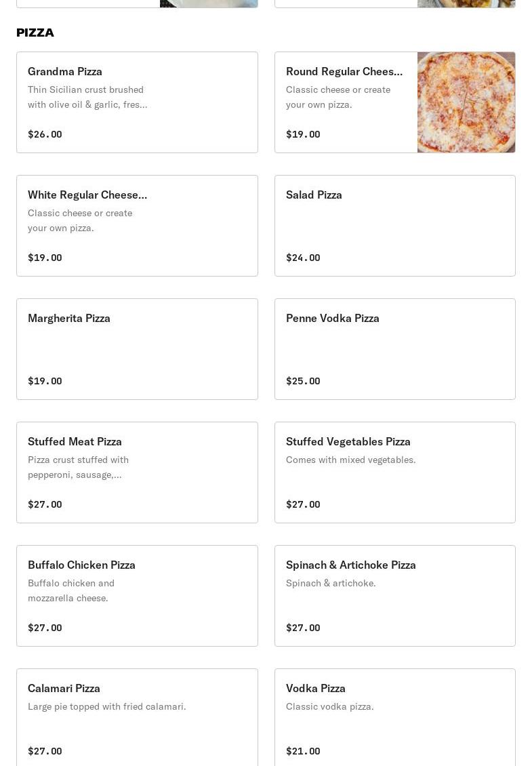
Task: Open White Regular Cheese pizza card
Action: click(x=137, y=226)
